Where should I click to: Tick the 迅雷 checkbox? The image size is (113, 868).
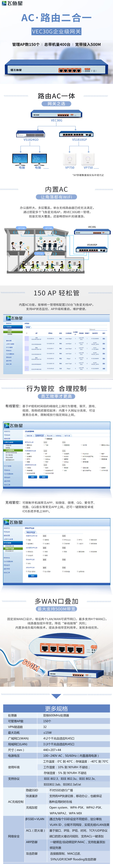click(x=26, y=454)
